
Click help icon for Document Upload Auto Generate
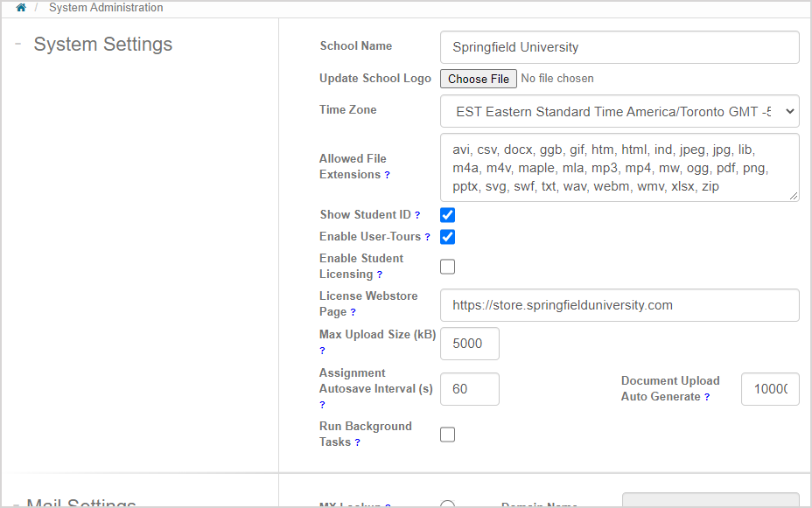point(707,397)
